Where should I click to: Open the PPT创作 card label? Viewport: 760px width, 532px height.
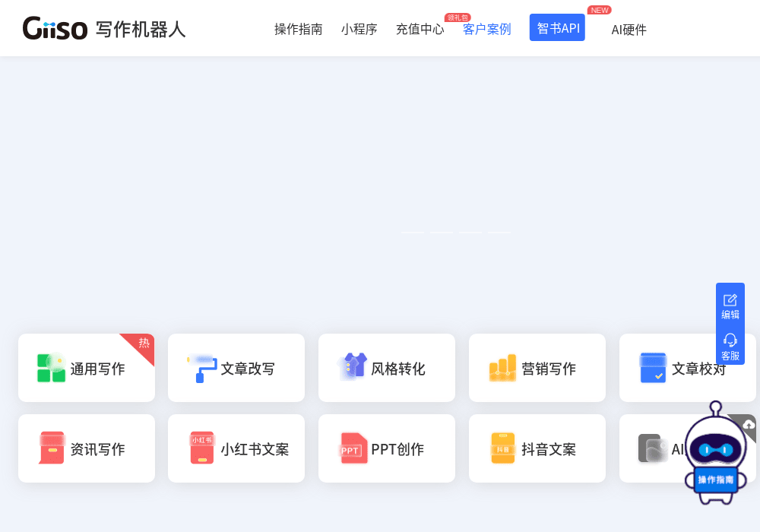coord(397,449)
